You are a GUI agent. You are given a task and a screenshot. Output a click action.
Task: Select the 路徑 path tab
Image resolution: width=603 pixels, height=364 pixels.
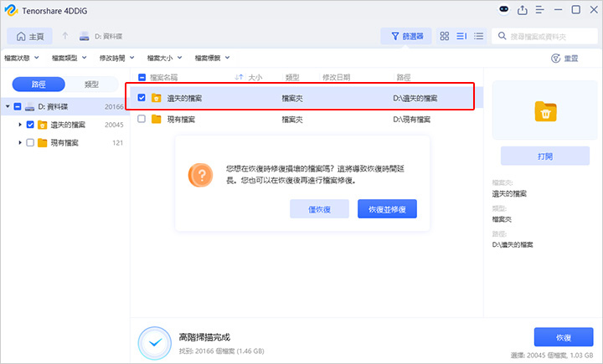tap(39, 85)
